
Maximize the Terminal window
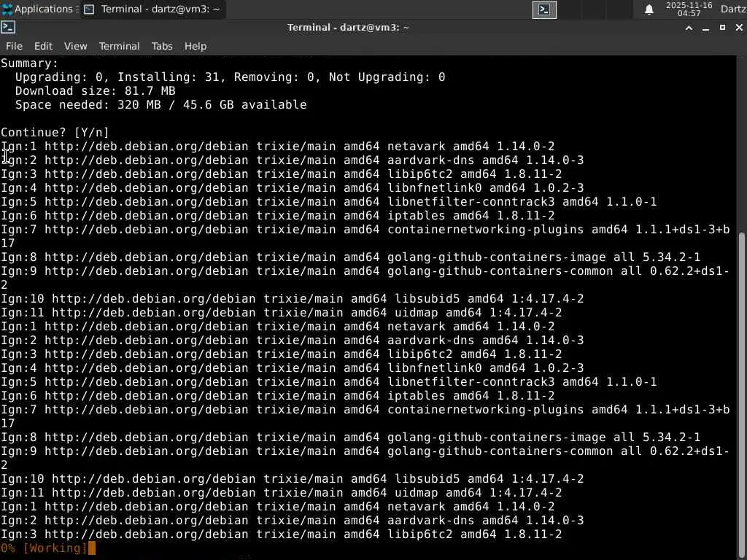(x=722, y=28)
